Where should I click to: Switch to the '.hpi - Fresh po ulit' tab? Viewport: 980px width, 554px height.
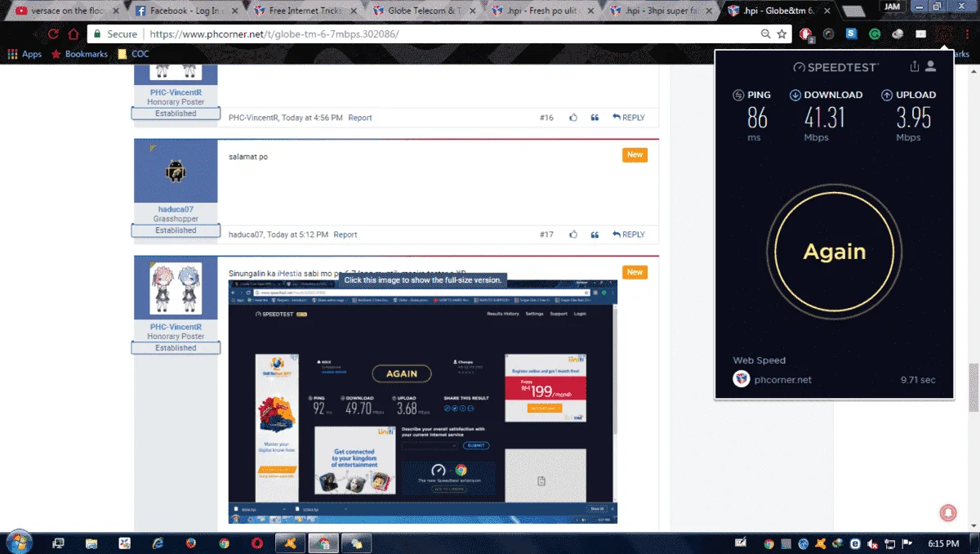[541, 11]
